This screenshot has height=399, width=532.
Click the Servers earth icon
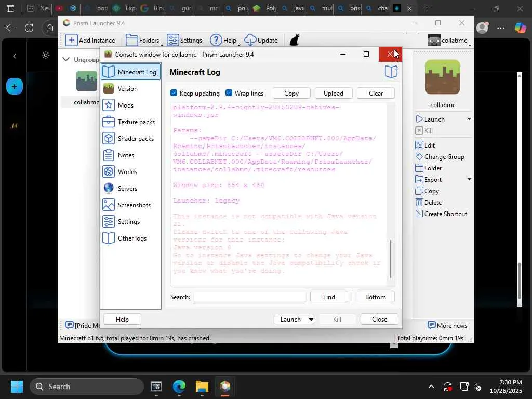pos(109,188)
